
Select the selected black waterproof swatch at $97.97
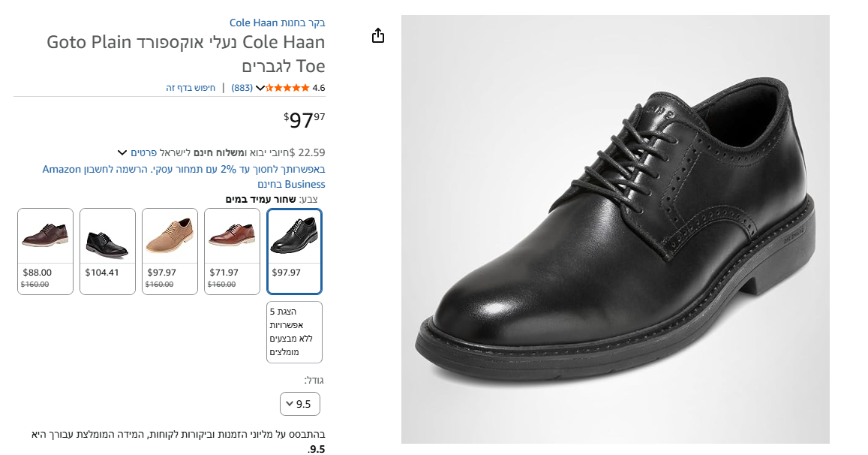pos(294,251)
